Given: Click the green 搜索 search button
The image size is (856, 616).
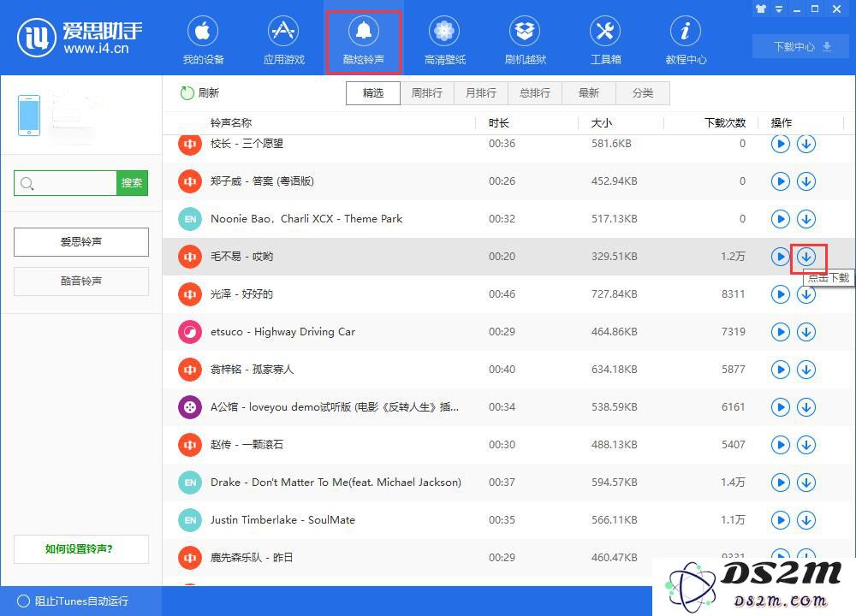Looking at the screenshot, I should coord(132,183).
